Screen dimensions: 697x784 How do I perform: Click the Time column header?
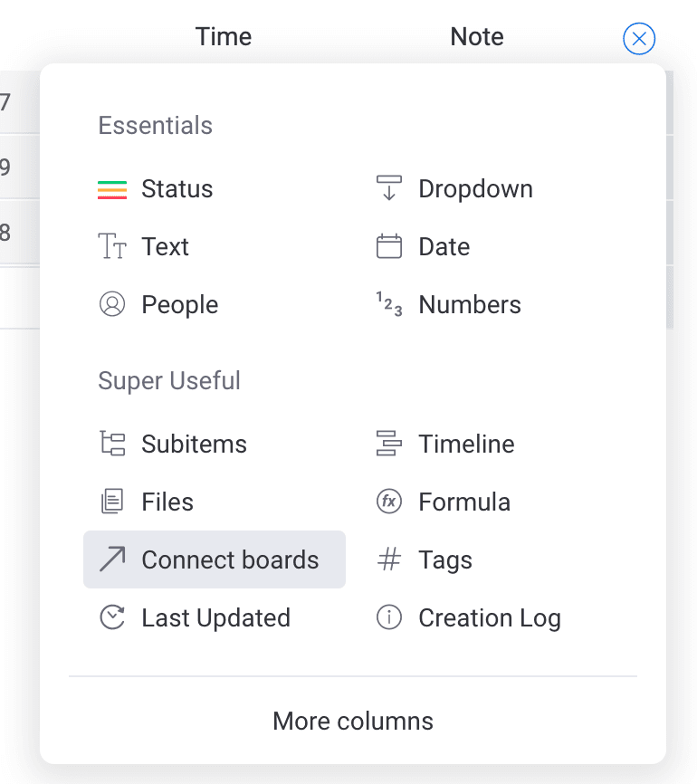point(224,37)
